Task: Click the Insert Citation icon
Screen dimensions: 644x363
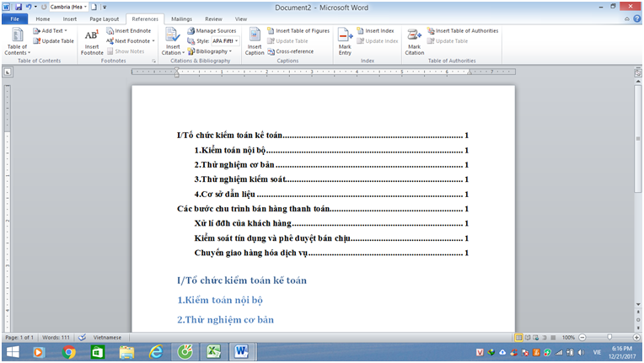Action: 172,41
